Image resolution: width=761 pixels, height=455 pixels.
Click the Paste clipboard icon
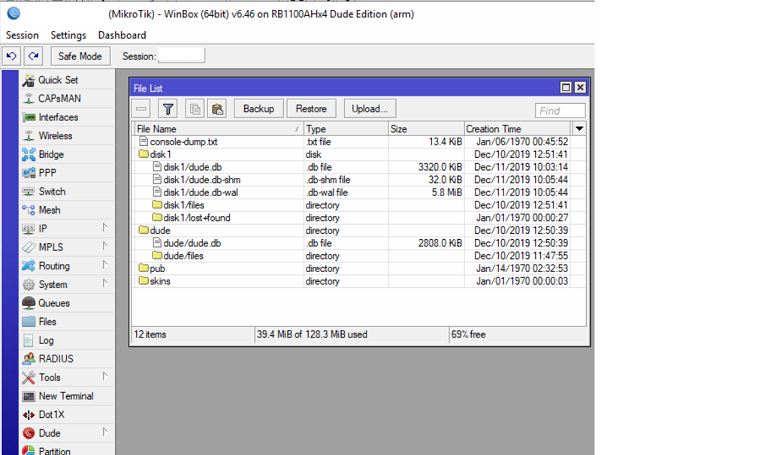tap(217, 109)
